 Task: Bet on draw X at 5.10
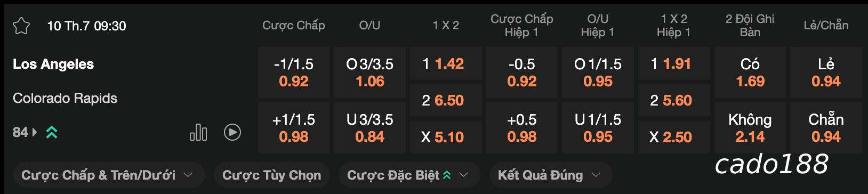coord(446,137)
